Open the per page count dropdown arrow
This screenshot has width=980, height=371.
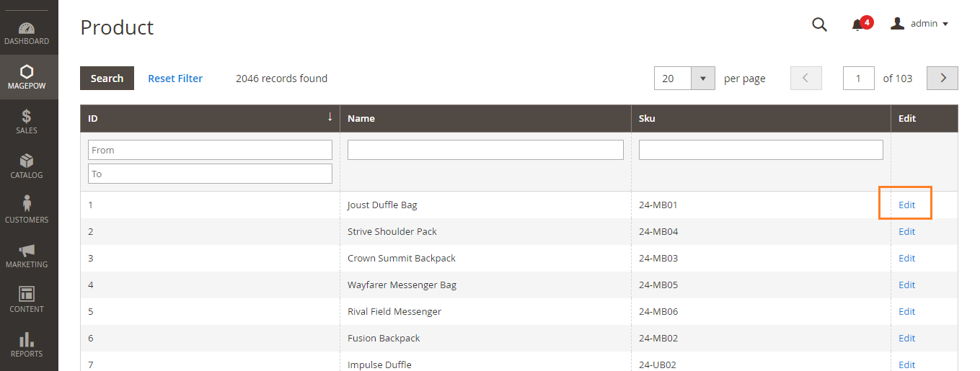tap(702, 79)
